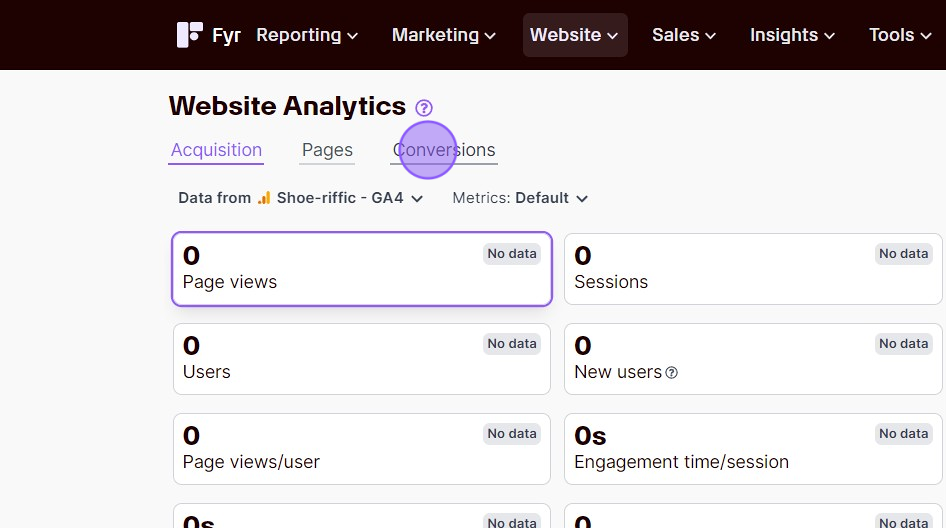Viewport: 946px width, 528px height.
Task: Select the Acquisition tab
Action: coord(216,150)
